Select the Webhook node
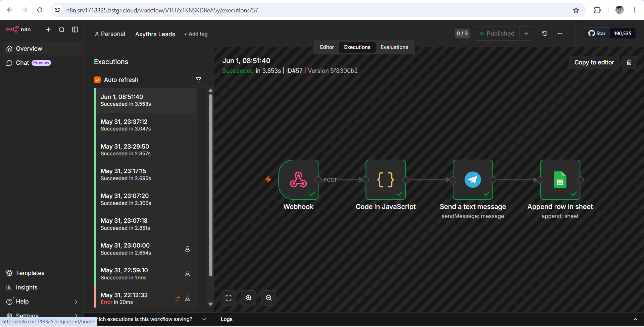This screenshot has width=644, height=327. coord(298,180)
